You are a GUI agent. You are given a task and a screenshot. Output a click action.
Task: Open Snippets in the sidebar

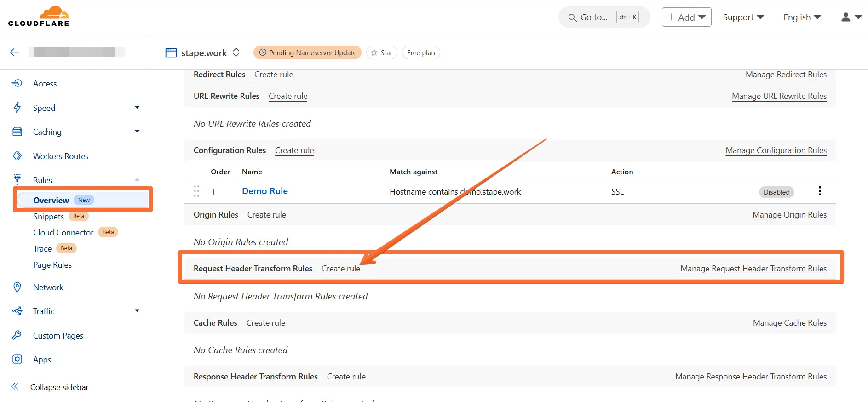(48, 216)
